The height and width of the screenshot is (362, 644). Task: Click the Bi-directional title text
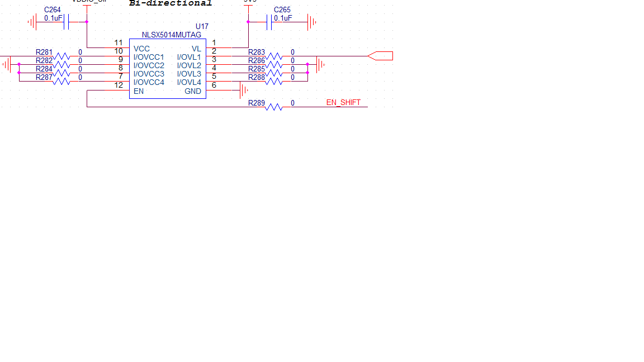point(171,3)
